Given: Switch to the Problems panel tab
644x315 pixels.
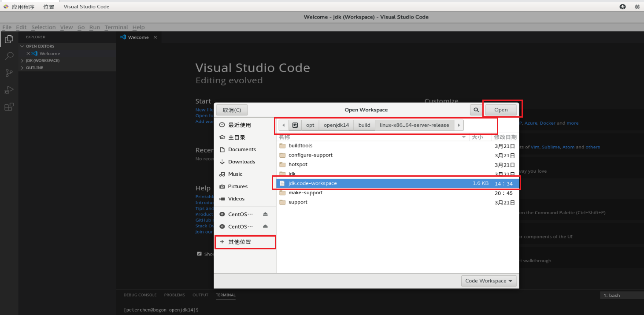Looking at the screenshot, I should pos(174,295).
